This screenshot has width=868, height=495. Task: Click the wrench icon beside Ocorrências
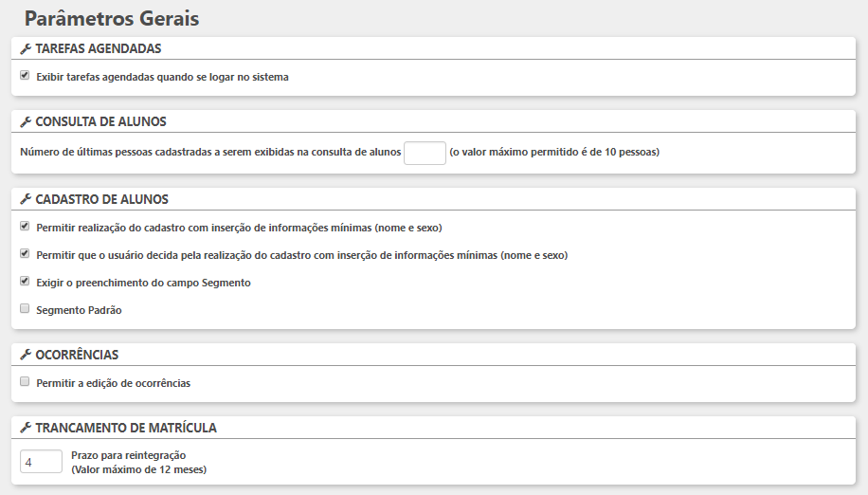(x=26, y=355)
